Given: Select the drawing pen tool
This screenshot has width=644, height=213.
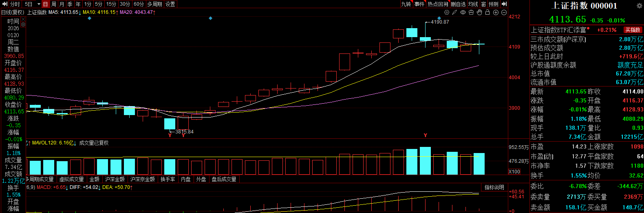Looking at the screenshot, I should click(455, 13).
